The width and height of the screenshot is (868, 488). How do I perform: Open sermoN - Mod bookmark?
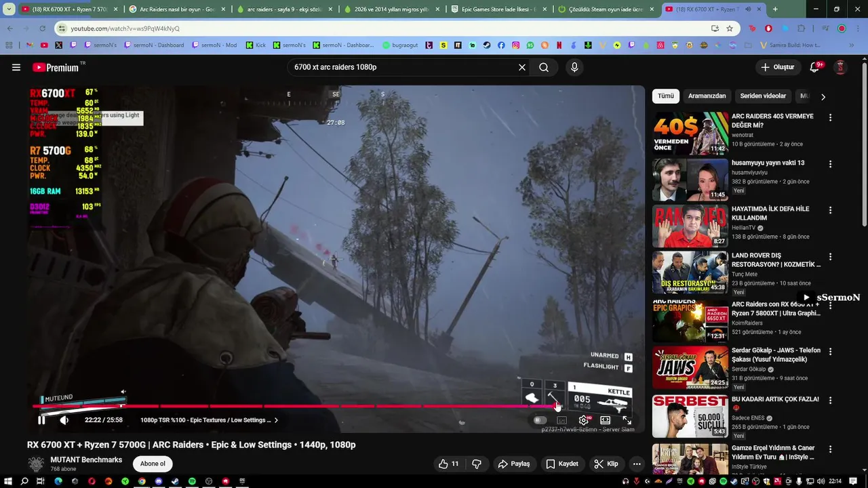pos(214,45)
